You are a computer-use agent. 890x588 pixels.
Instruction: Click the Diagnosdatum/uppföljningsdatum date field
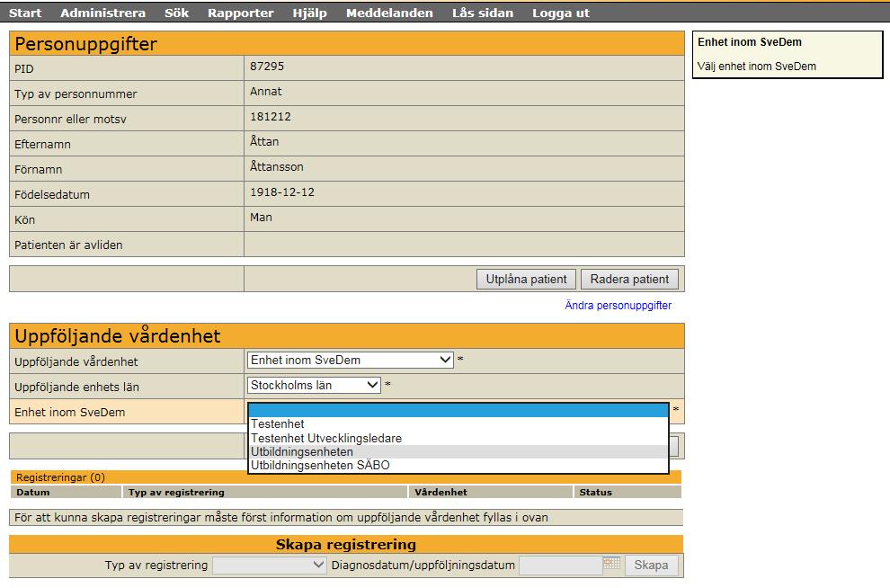point(561,565)
